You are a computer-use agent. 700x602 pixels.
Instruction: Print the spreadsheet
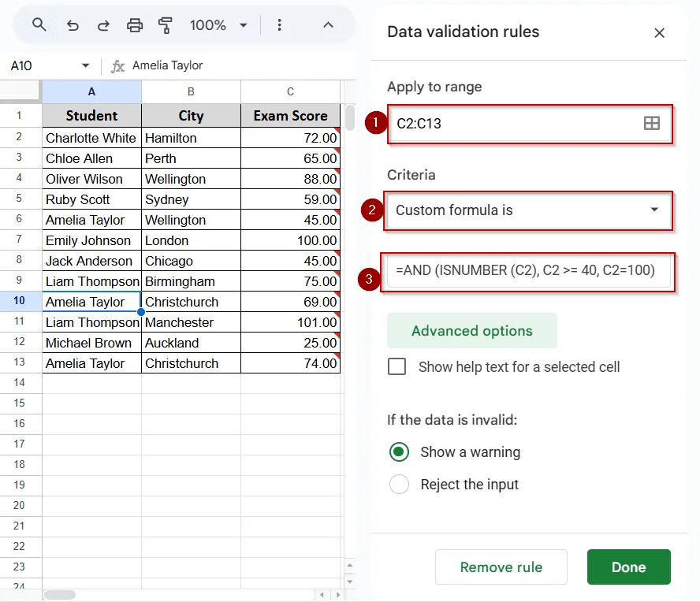[135, 25]
